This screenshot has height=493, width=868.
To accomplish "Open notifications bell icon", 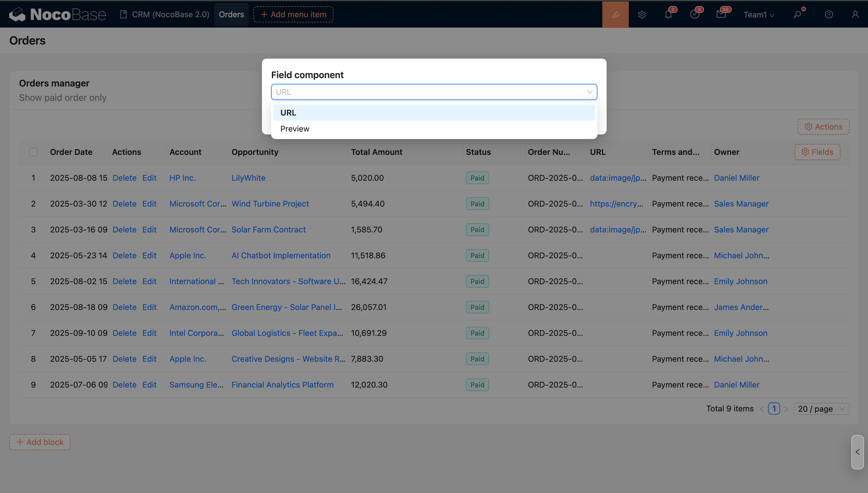I will pyautogui.click(x=668, y=15).
